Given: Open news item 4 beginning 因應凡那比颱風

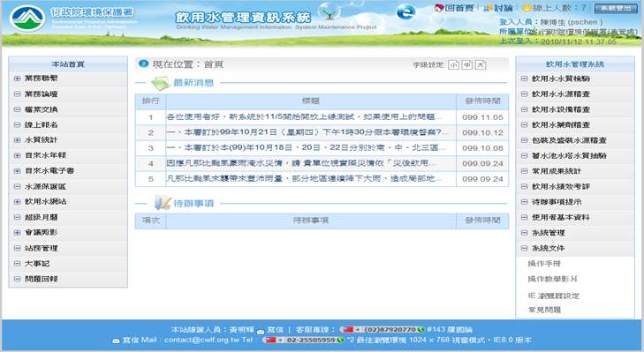Looking at the screenshot, I should (301, 163).
